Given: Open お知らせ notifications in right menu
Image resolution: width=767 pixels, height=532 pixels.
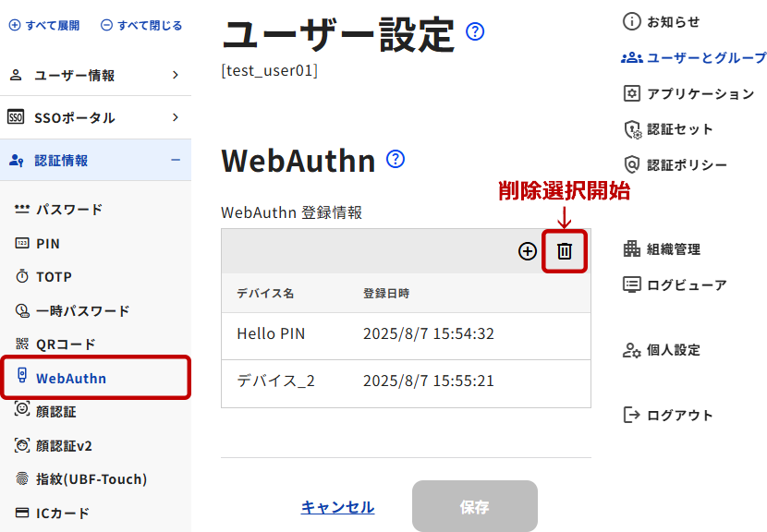Looking at the screenshot, I should [662, 21].
